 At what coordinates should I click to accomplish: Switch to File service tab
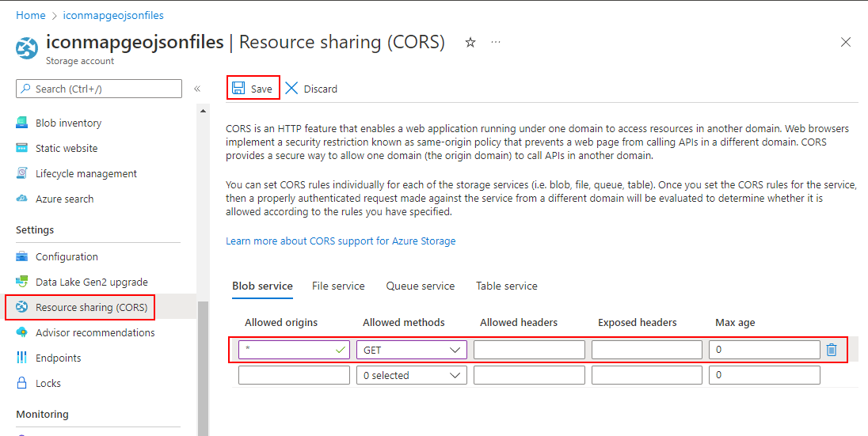338,286
